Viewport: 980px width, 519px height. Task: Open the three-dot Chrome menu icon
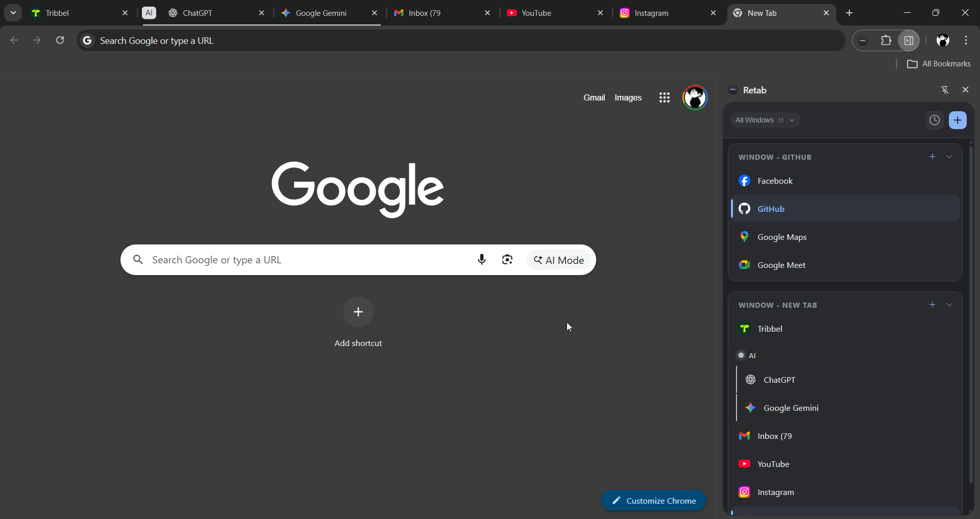966,40
